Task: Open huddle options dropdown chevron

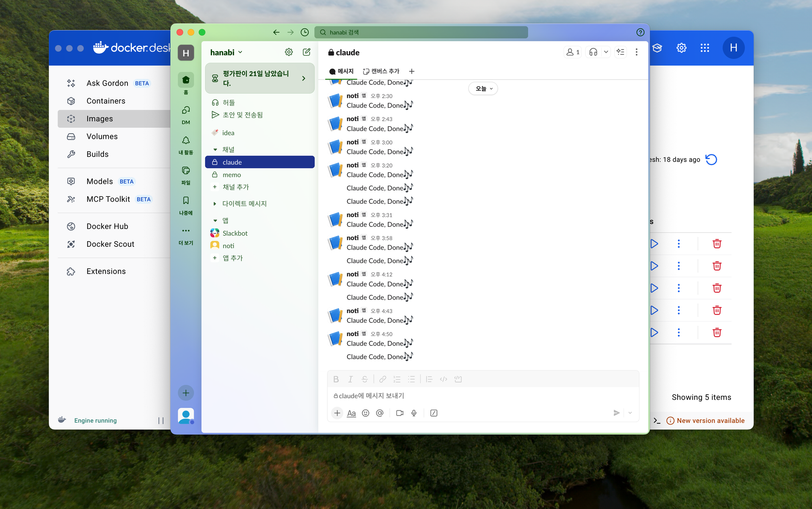Action: point(606,52)
